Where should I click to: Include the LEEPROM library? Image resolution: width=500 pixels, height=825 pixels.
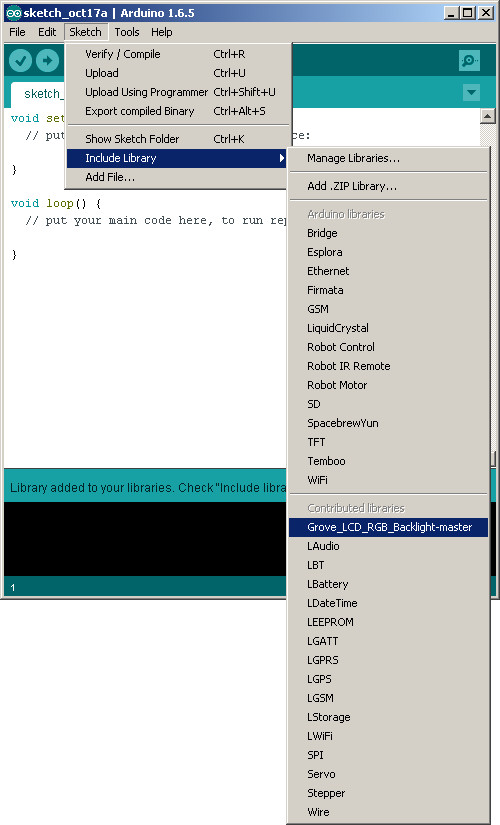point(388,621)
